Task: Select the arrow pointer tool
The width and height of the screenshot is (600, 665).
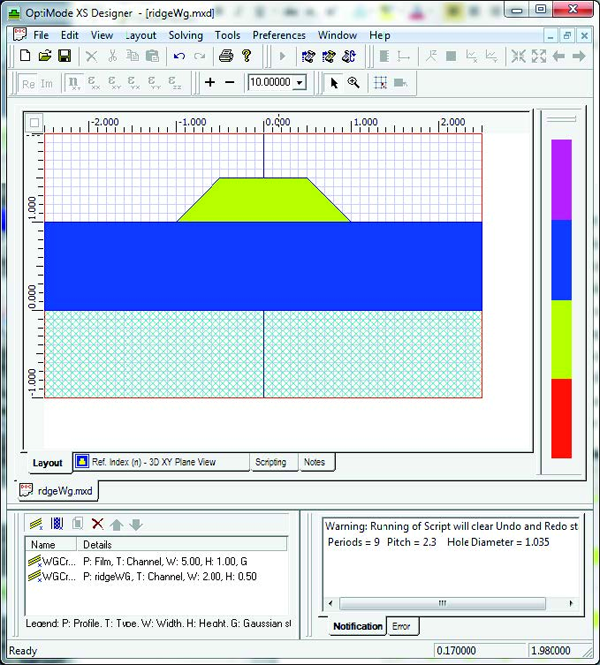Action: [334, 83]
